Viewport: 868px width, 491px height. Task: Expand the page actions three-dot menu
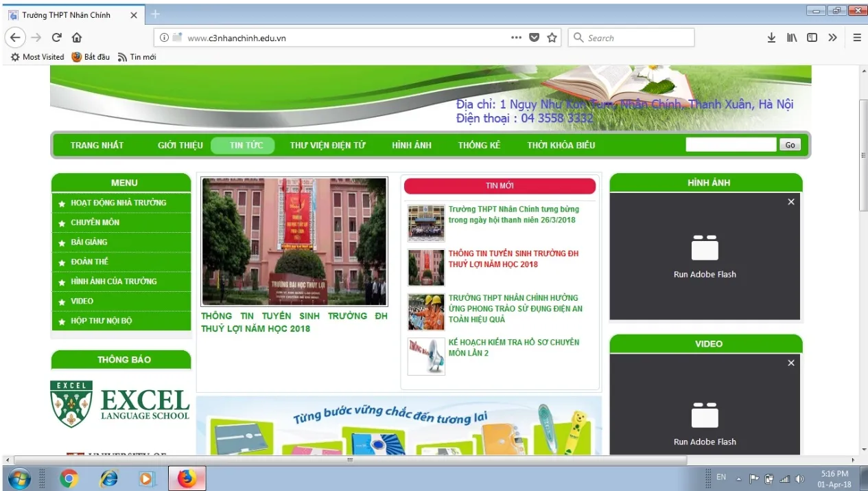[516, 38]
